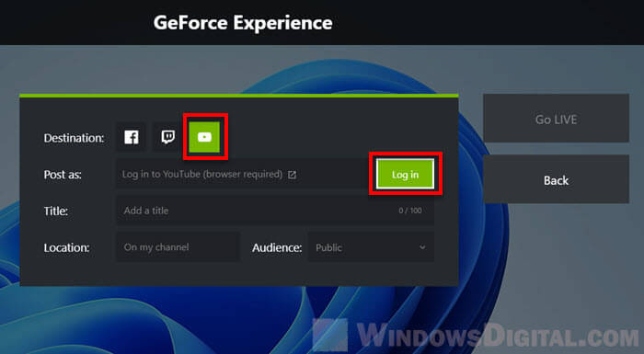Choose Twitch destination icon
Viewport: 644px width, 354px height.
click(167, 137)
